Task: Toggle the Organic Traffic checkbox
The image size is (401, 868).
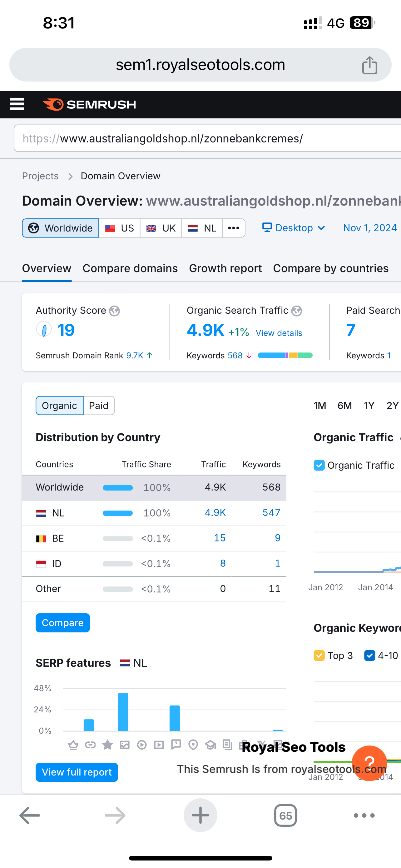Action: tap(319, 465)
